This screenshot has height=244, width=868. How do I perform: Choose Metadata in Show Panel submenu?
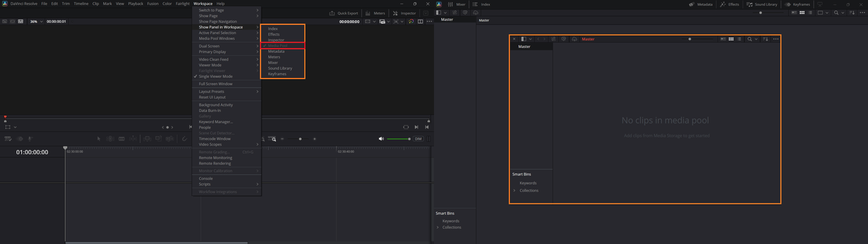pos(283,52)
